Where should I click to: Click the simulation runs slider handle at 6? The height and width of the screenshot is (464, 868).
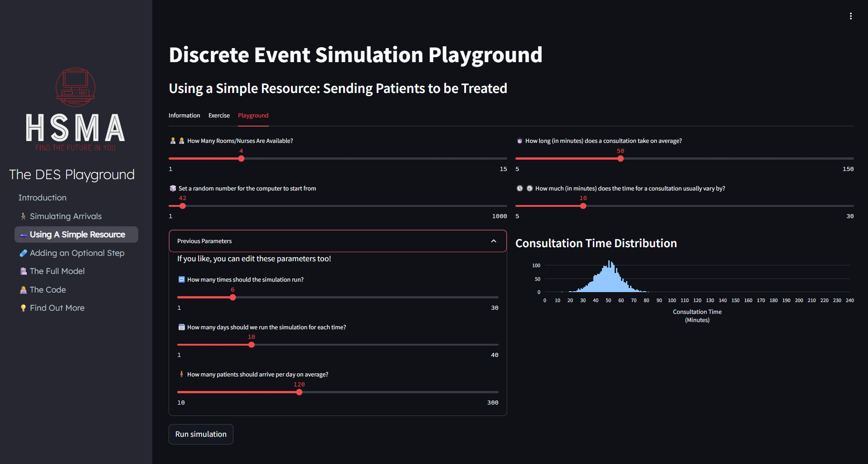pyautogui.click(x=233, y=298)
